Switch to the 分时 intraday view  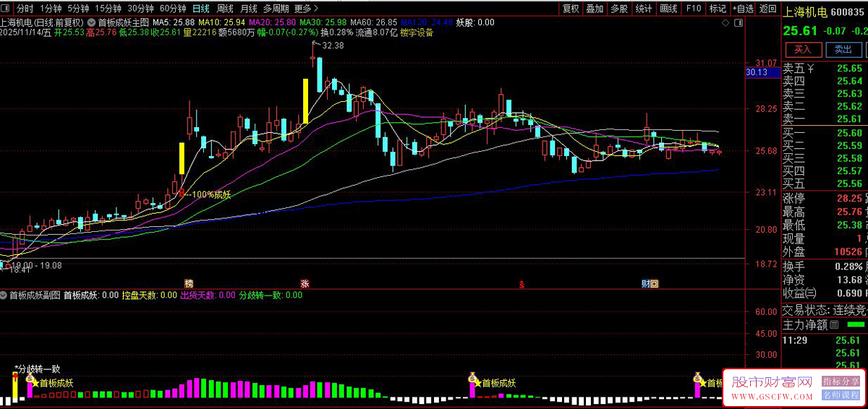(25, 9)
